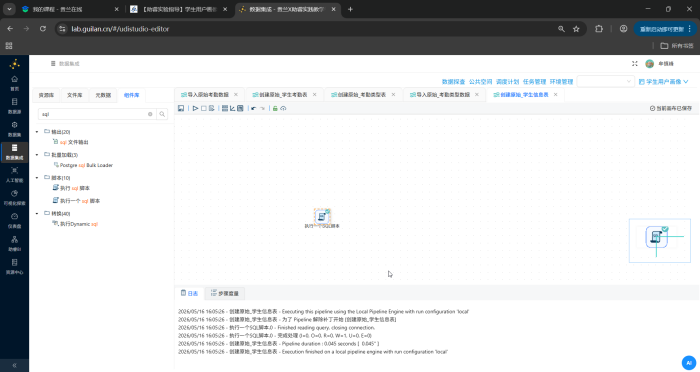700x372 pixels.
Task: Close the 创建原始_学生信息表 tab
Action: 555,95
